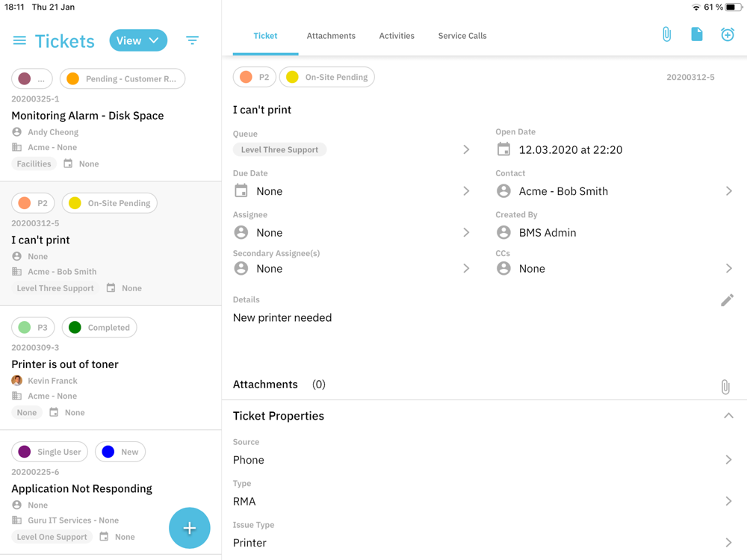Tap the New printer needed details text

click(x=282, y=317)
